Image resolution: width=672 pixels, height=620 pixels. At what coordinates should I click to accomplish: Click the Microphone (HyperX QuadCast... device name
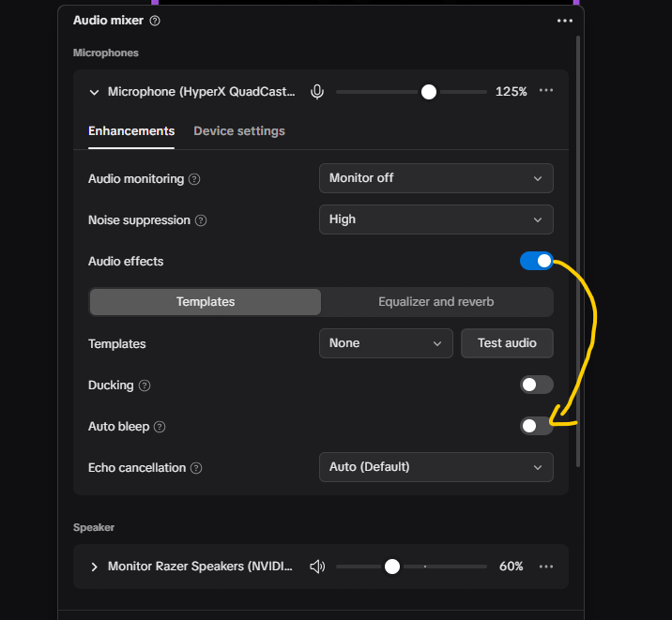coord(201,92)
